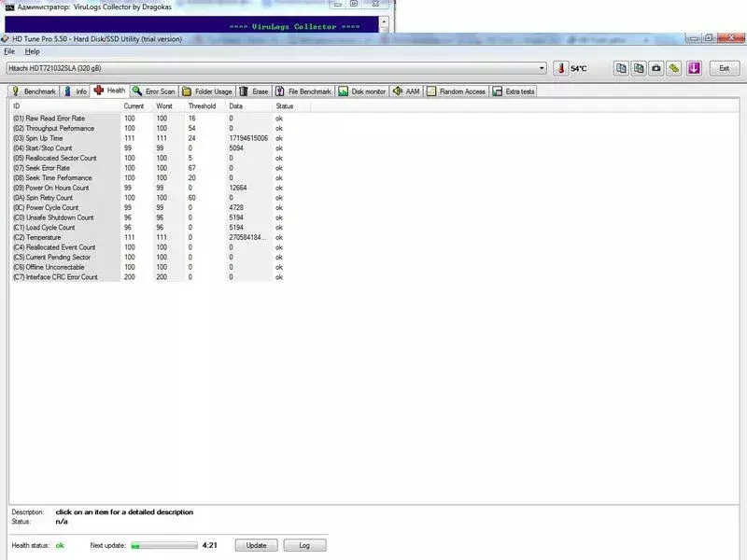Select the (05) Reallocated Sector Count row
The height and width of the screenshot is (560, 747).
coord(148,158)
